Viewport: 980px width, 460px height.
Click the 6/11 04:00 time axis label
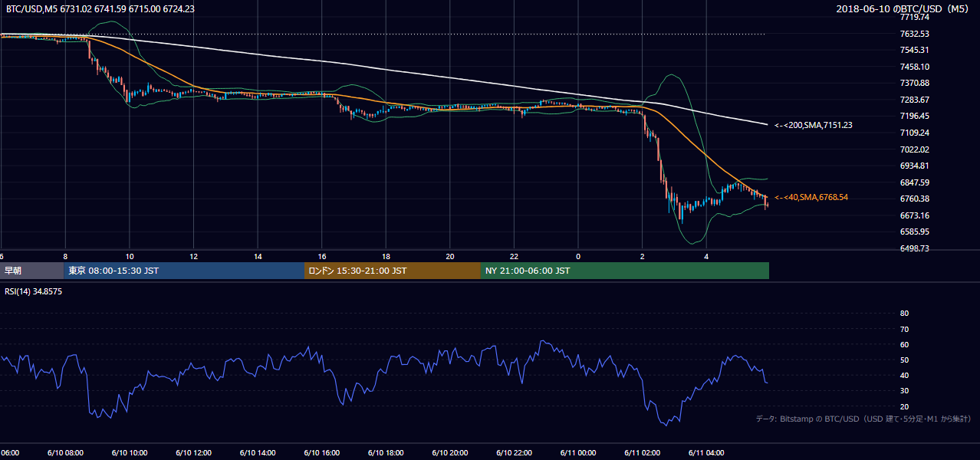[x=707, y=452]
